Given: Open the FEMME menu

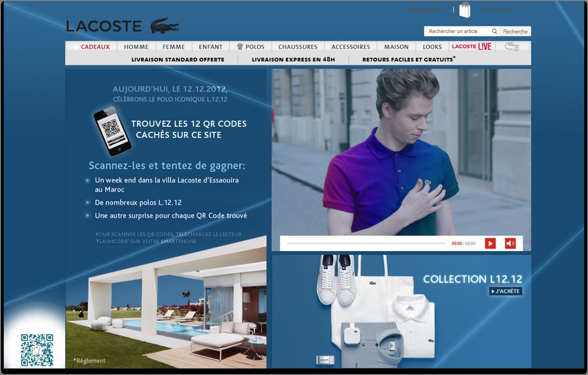Looking at the screenshot, I should click(173, 47).
